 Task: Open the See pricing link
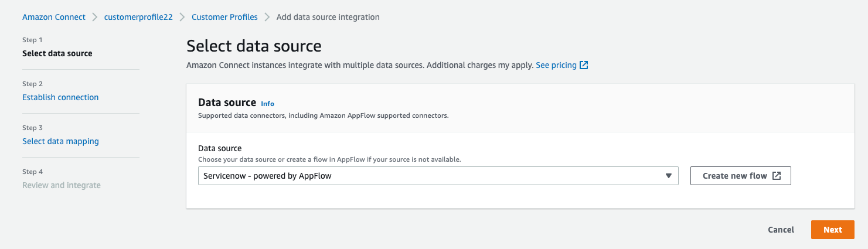pyautogui.click(x=556, y=65)
